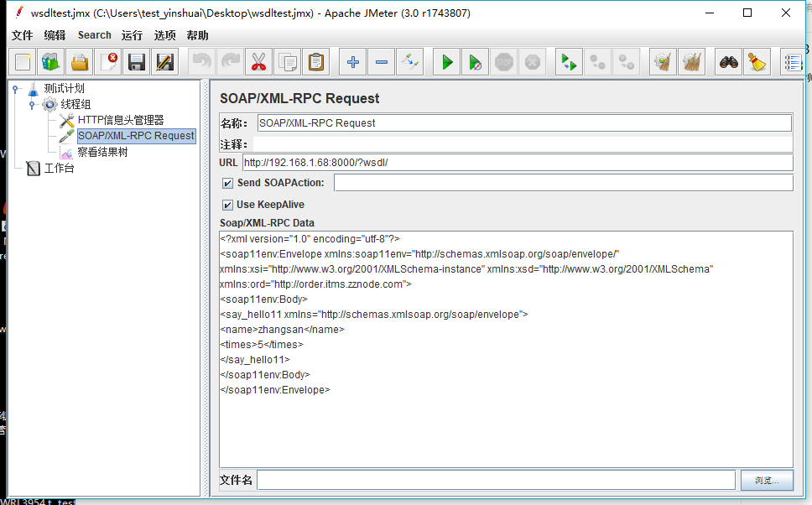812x505 pixels.
Task: Enable the Send SOAPAction checkbox
Action: [226, 182]
